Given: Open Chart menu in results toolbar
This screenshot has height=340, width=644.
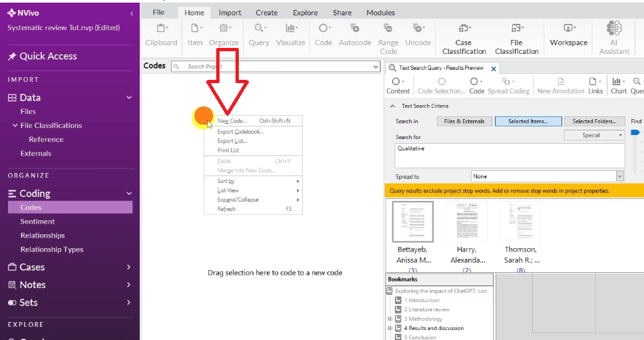Looking at the screenshot, I should click(619, 86).
